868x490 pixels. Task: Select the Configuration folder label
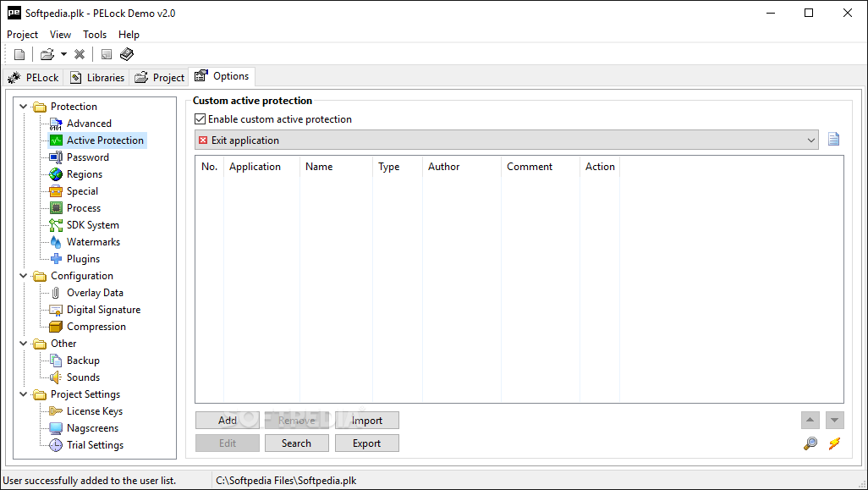(82, 276)
